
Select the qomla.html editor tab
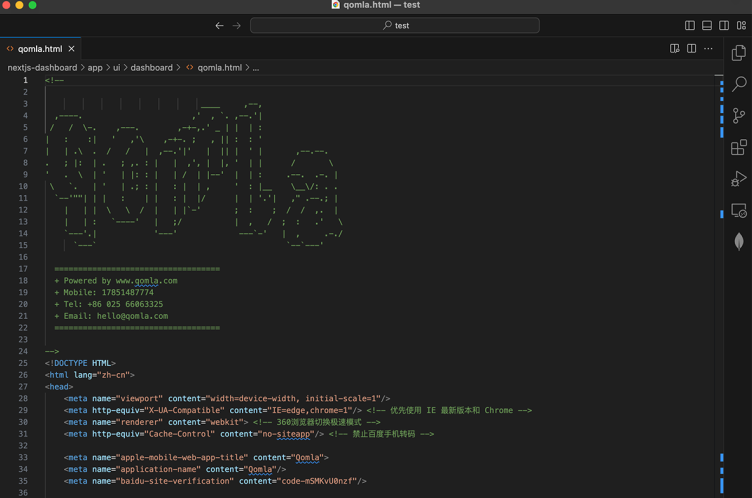[x=39, y=48]
